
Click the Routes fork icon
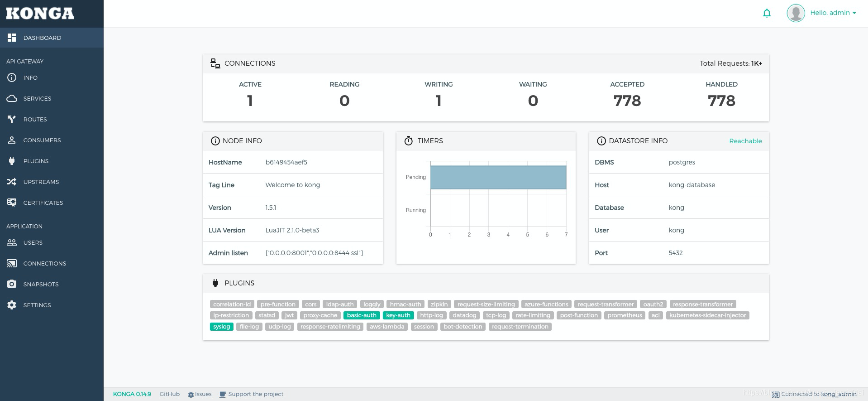[12, 119]
